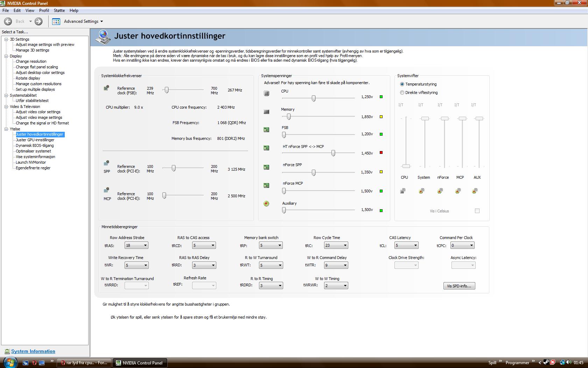Select Change resolution in the tree
Image resolution: width=588 pixels, height=368 pixels.
31,61
